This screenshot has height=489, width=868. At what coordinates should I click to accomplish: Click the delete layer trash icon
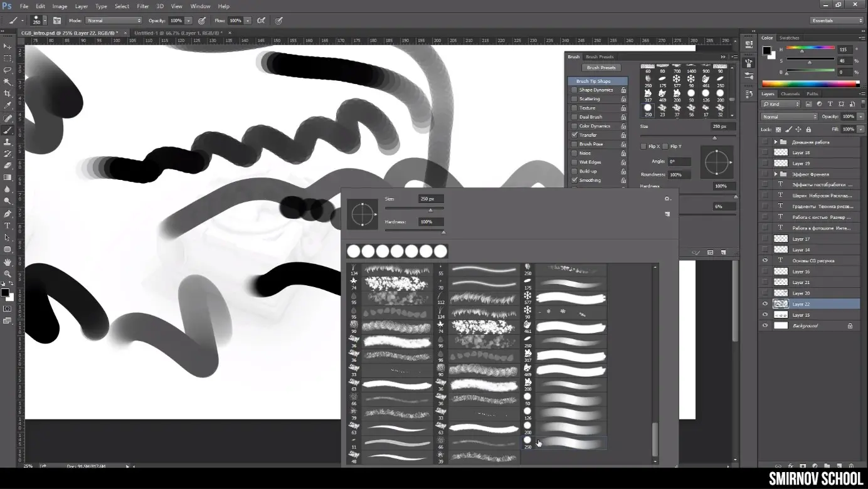pos(851,466)
